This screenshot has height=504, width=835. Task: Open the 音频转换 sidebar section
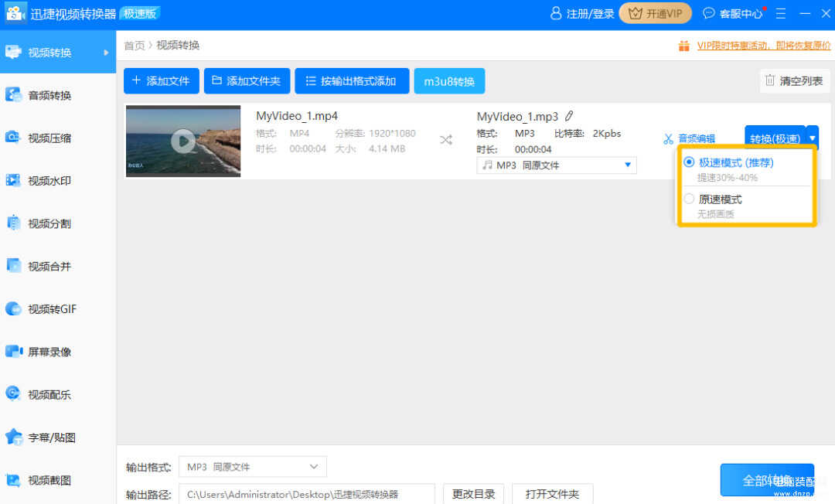click(57, 95)
